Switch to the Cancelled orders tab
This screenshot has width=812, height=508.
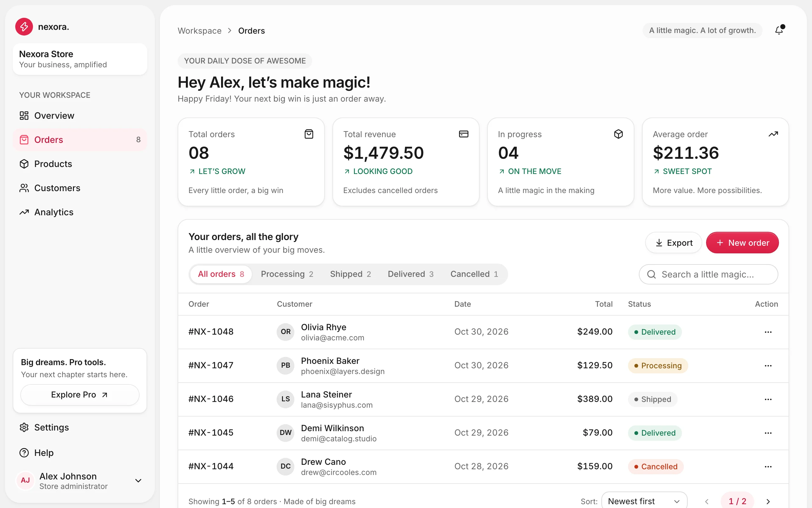(474, 274)
